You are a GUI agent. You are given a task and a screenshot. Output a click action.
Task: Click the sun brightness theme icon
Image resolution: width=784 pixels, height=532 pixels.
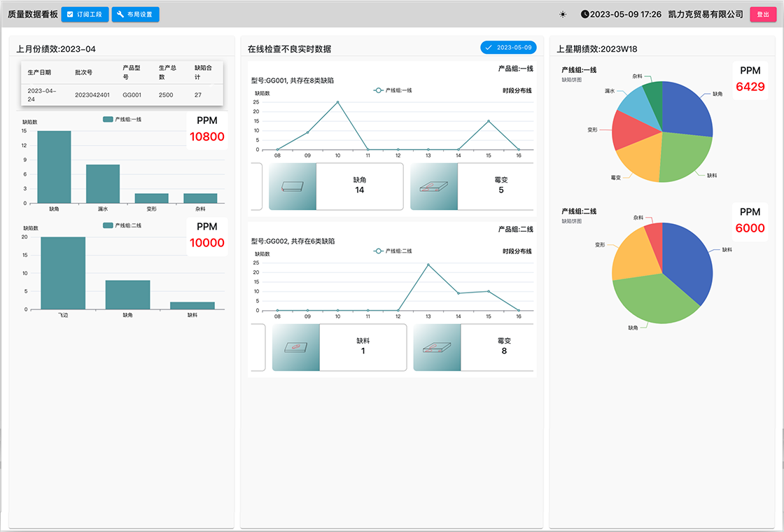(x=563, y=15)
